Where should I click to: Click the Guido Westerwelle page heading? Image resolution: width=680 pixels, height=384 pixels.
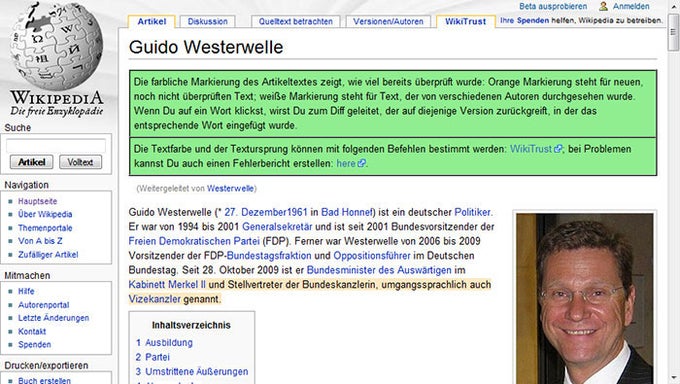[206, 47]
